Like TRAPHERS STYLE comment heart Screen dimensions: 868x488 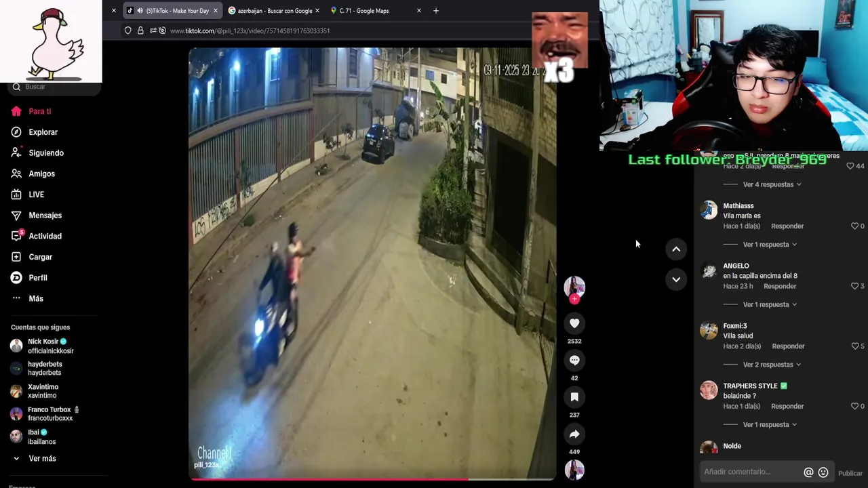click(854, 406)
